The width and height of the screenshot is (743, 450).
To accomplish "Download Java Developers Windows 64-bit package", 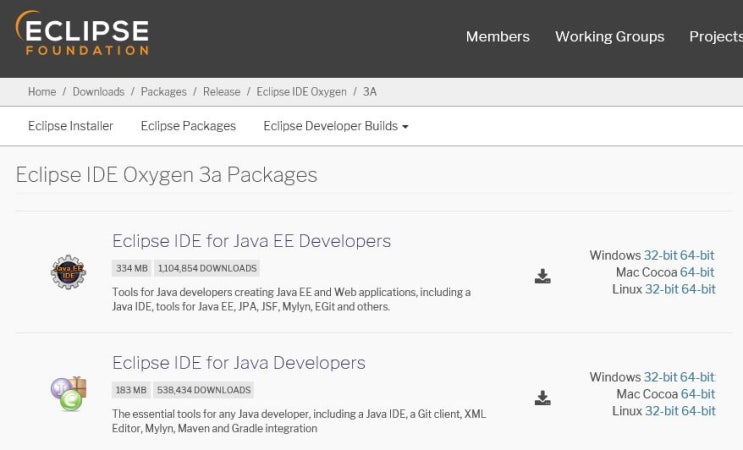I will coord(698,377).
